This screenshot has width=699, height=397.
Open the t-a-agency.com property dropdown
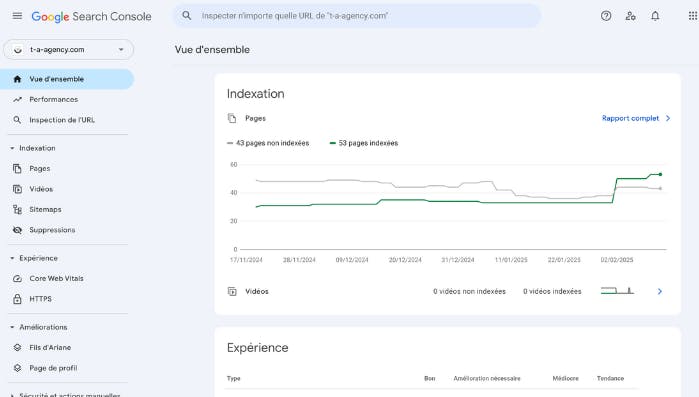pyautogui.click(x=68, y=49)
